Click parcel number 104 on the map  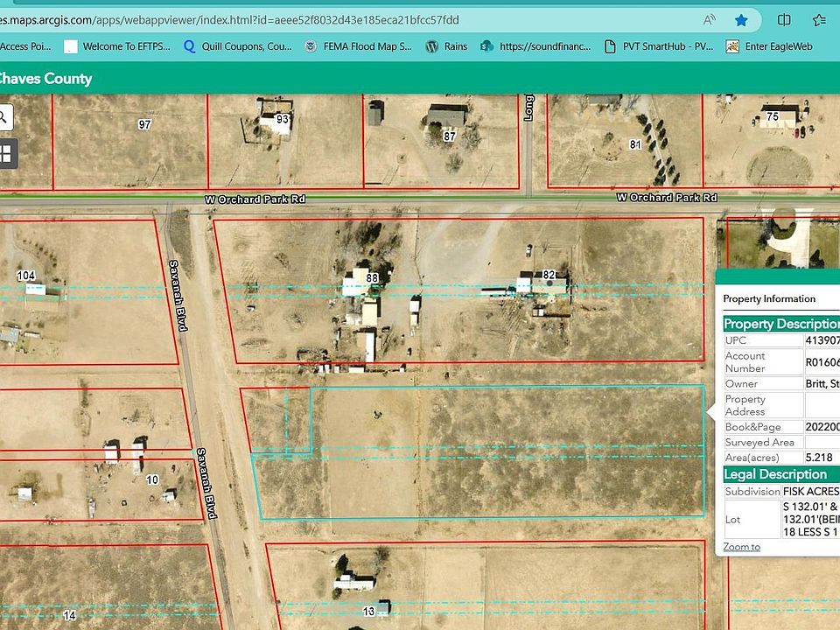[25, 275]
